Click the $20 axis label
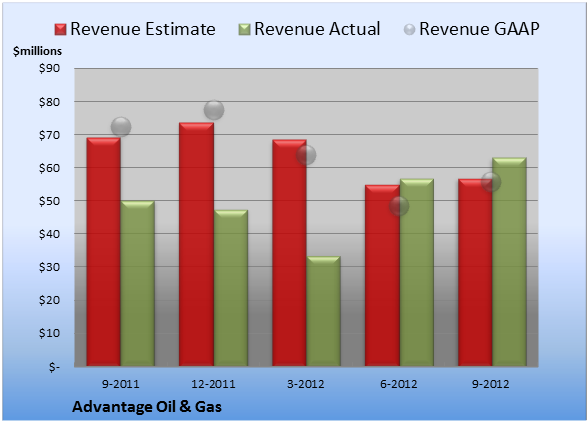The height and width of the screenshot is (422, 588). point(49,300)
